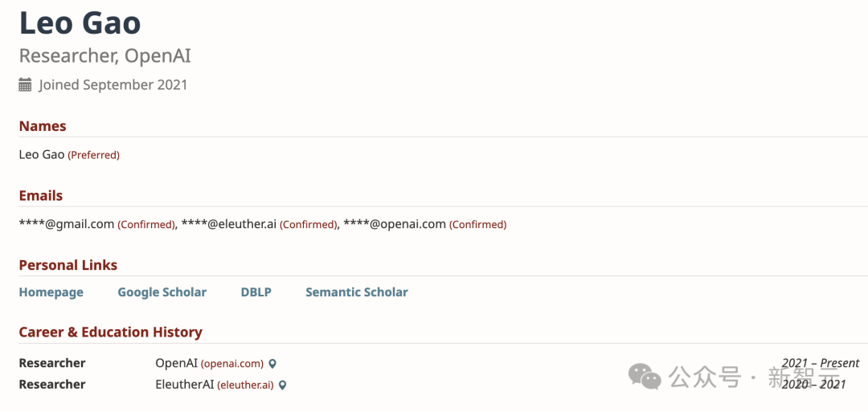Click the (openai.com) domain link

click(x=232, y=364)
